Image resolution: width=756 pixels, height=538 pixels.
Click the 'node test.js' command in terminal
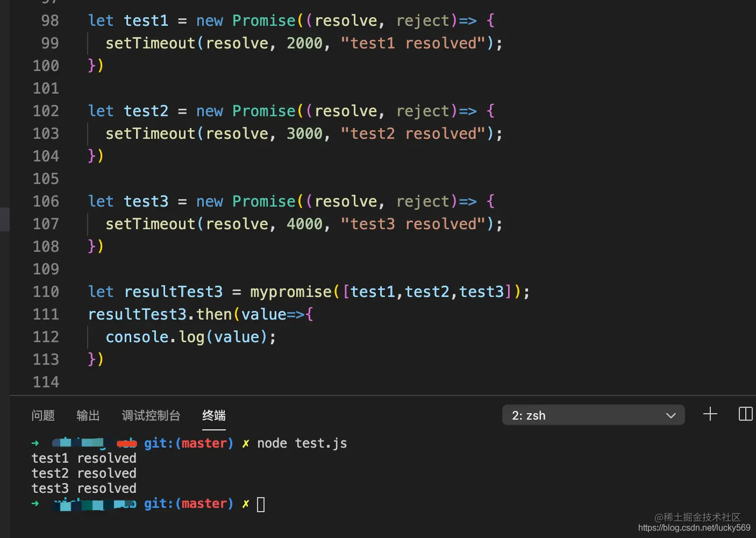[302, 443]
